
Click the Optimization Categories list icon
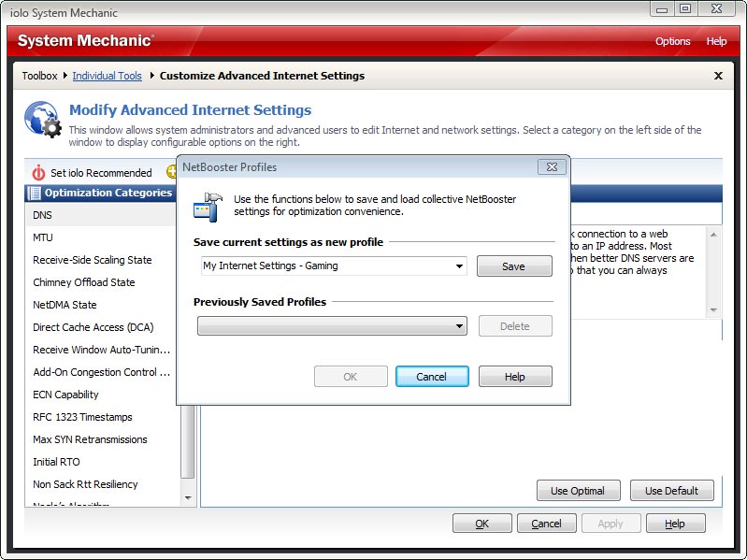[x=35, y=193]
